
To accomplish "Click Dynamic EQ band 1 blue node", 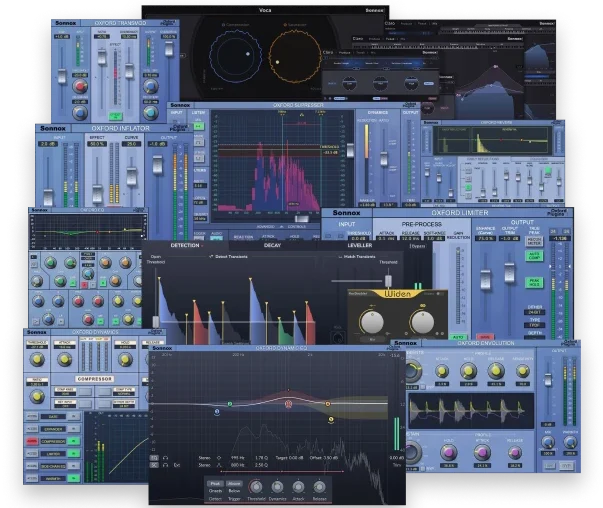I will pos(217,412).
